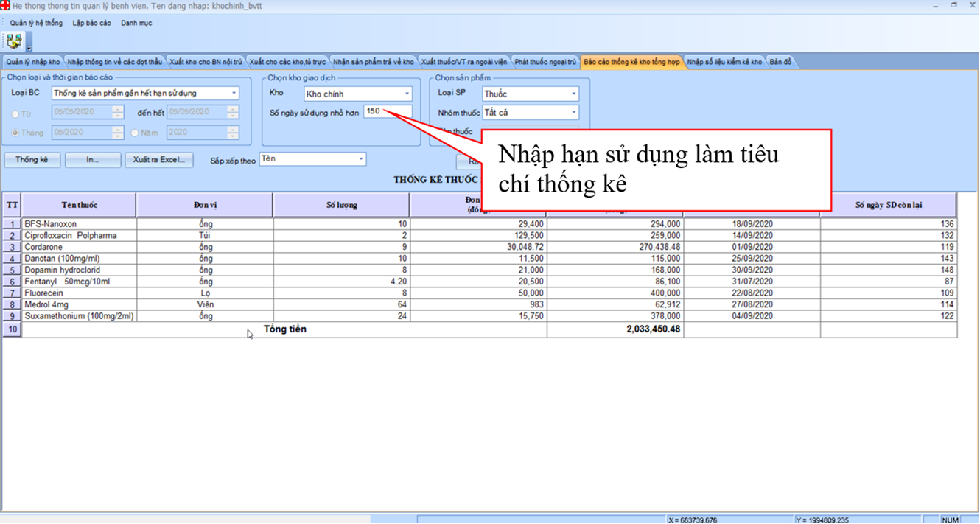Select the Fluorecein drug row
Screen dimensions: 980x524
tap(480, 293)
